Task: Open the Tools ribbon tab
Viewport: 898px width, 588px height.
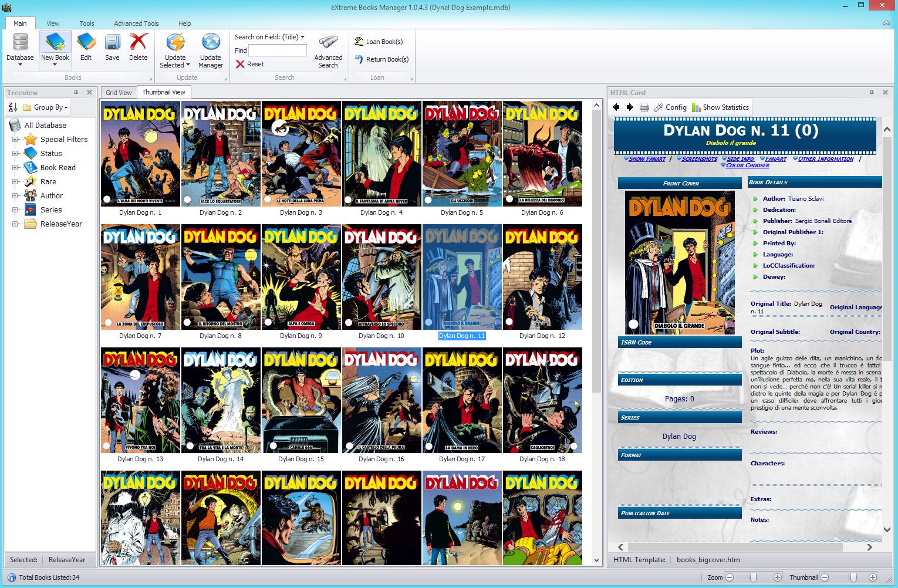Action: (x=87, y=23)
